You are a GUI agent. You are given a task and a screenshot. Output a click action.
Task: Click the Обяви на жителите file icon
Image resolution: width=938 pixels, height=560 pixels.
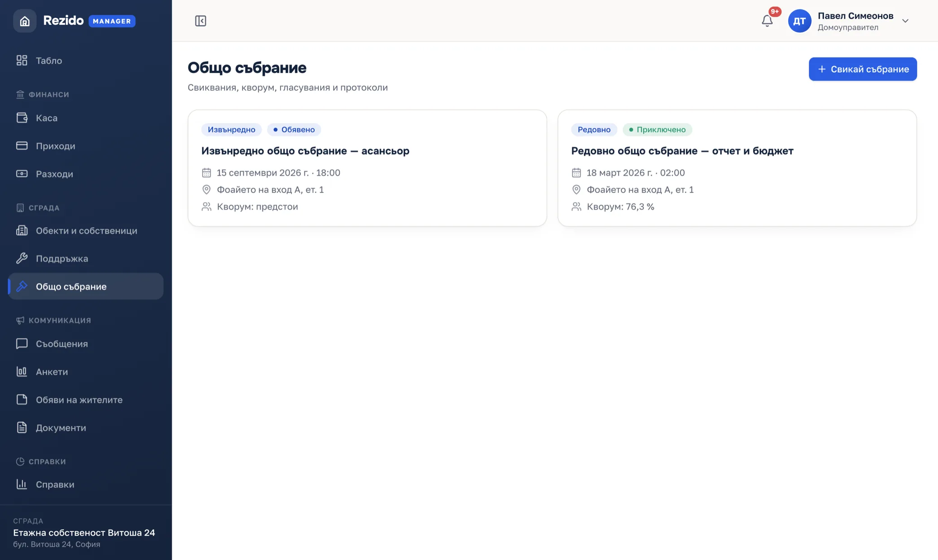point(22,399)
